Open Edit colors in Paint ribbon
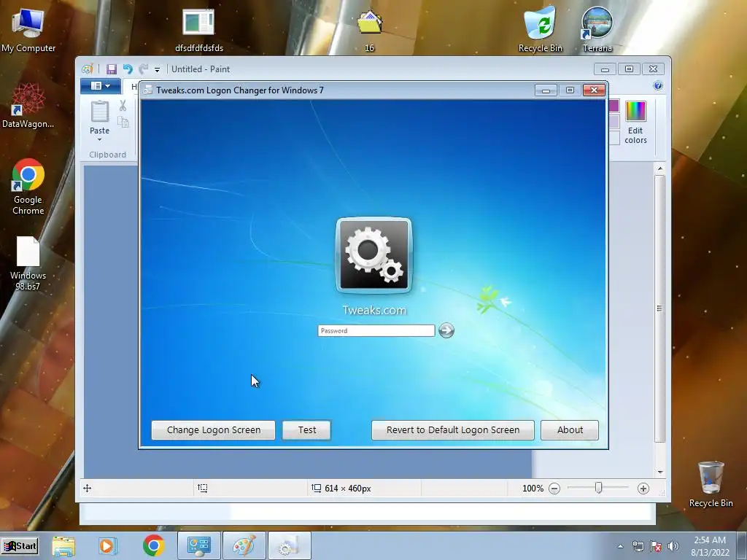The height and width of the screenshot is (560, 747). tap(635, 122)
